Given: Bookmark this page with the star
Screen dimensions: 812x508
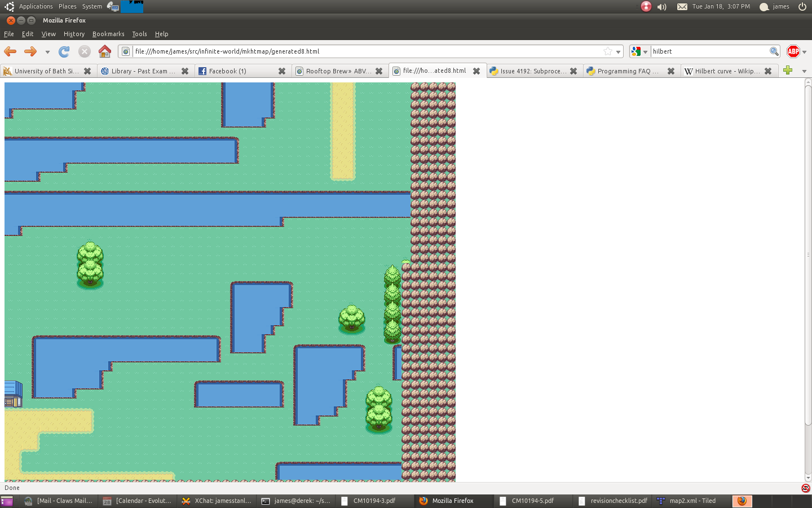Looking at the screenshot, I should [x=608, y=51].
